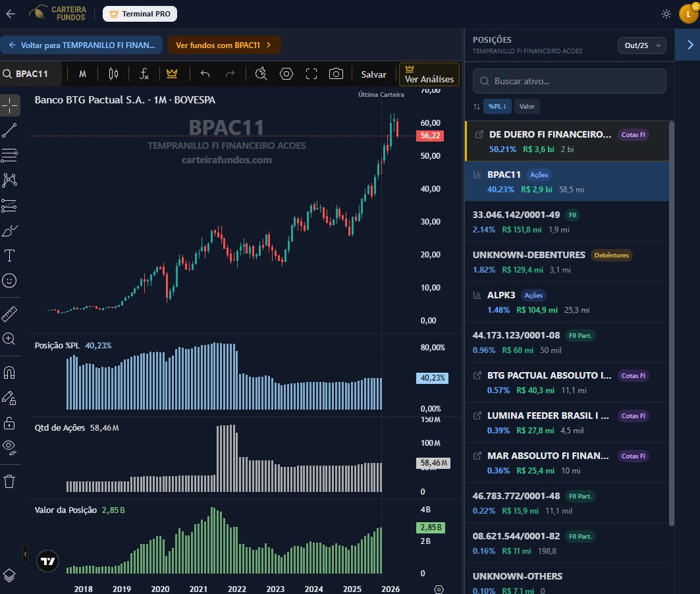Remove drawings with trash icon
700x594 pixels.
click(10, 481)
